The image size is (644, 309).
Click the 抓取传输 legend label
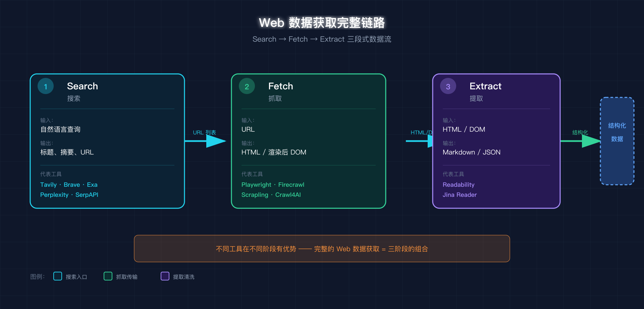[x=127, y=277]
